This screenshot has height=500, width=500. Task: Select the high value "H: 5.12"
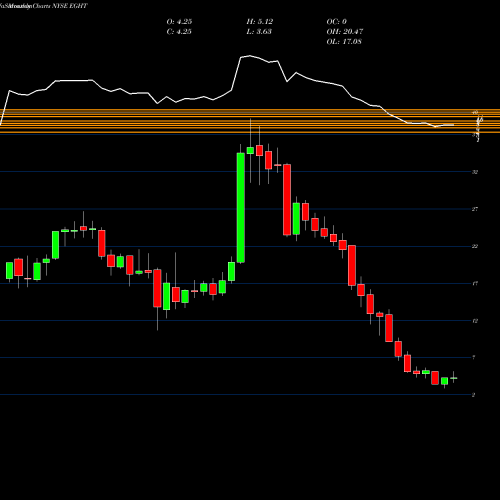(260, 22)
